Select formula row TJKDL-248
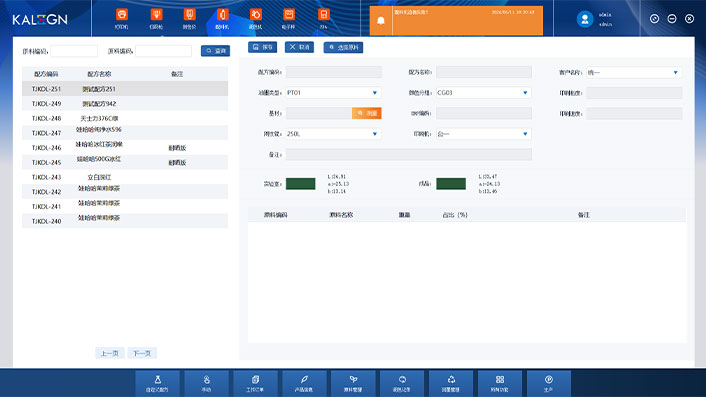This screenshot has height=397, width=706. point(125,118)
